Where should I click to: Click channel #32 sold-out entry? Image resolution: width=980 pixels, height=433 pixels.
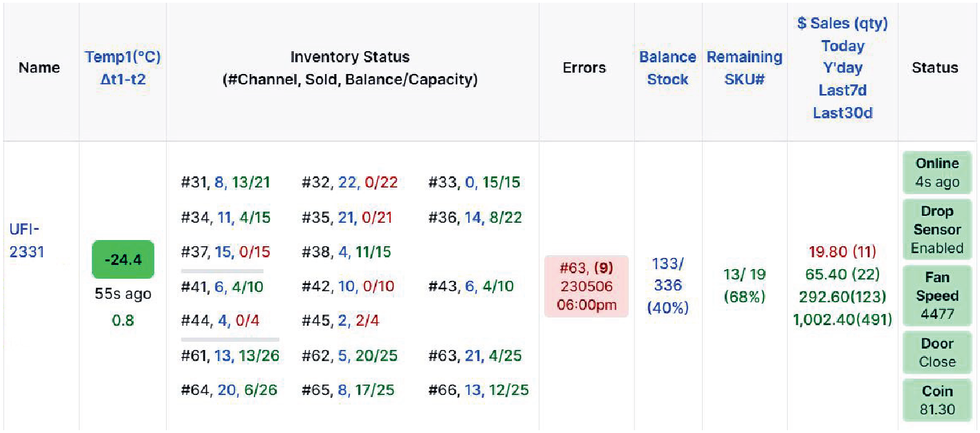(349, 183)
